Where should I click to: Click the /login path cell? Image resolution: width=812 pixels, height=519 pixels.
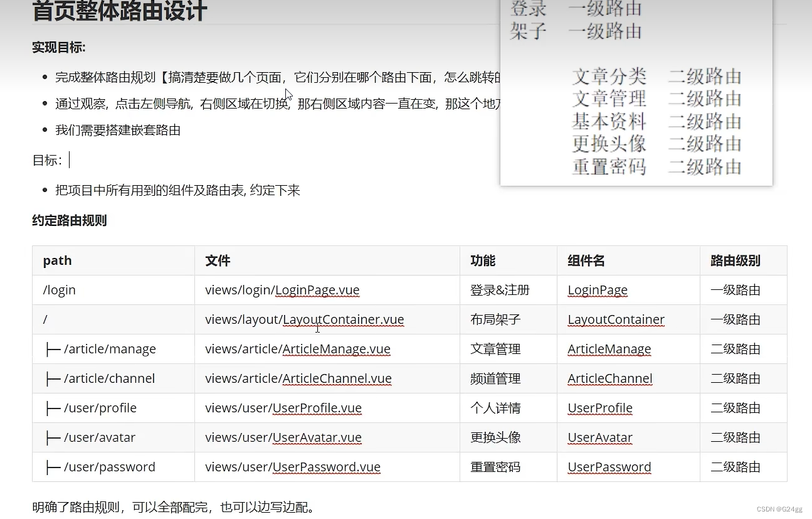click(113, 290)
